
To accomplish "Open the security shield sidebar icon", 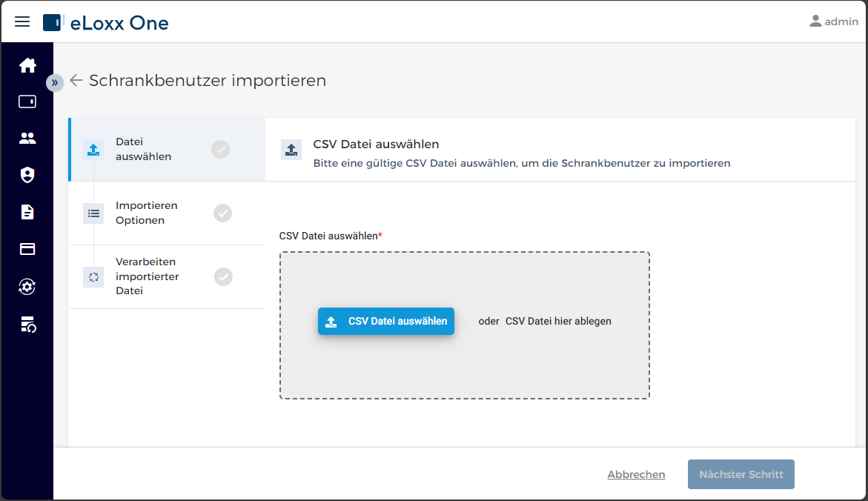I will pos(27,175).
